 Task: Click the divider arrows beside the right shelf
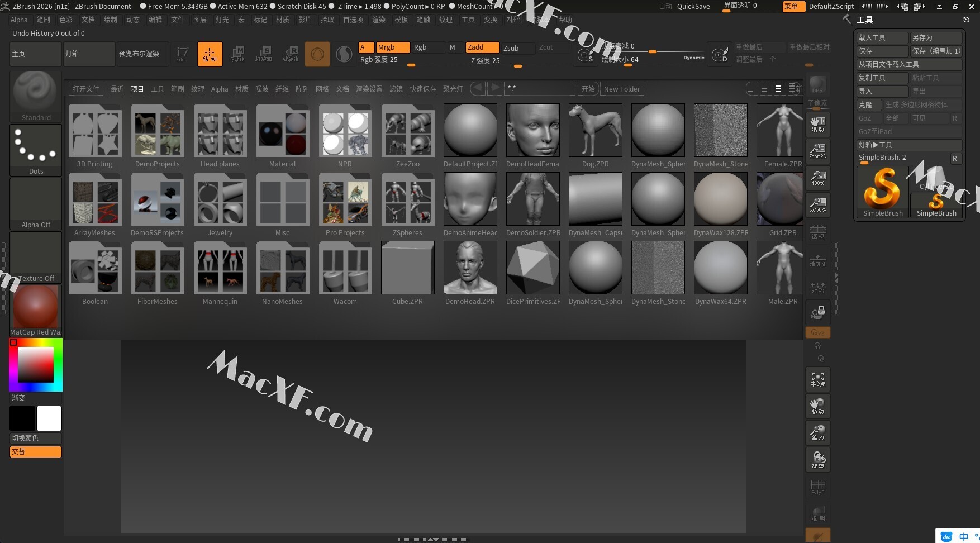click(x=836, y=277)
